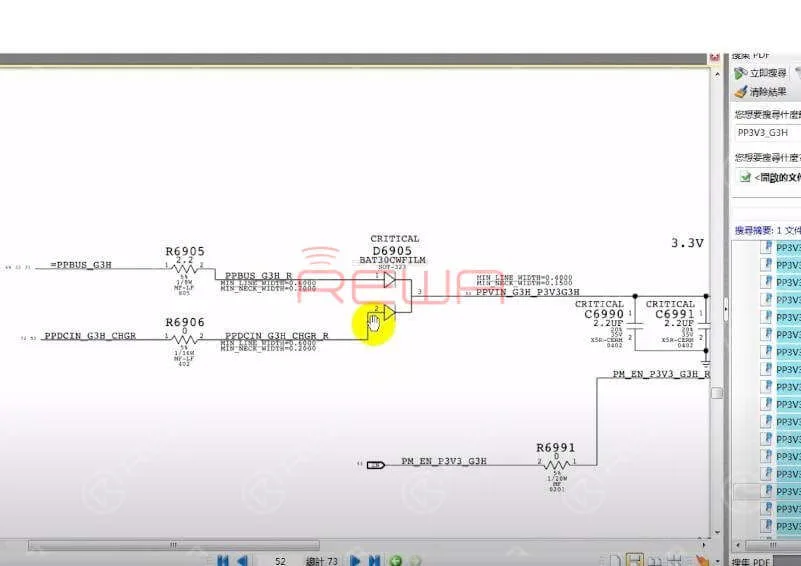Viewport: 801px width, 566px height.
Task: Click the PPDCIN_G3H_CHGR net name
Action: click(90, 336)
